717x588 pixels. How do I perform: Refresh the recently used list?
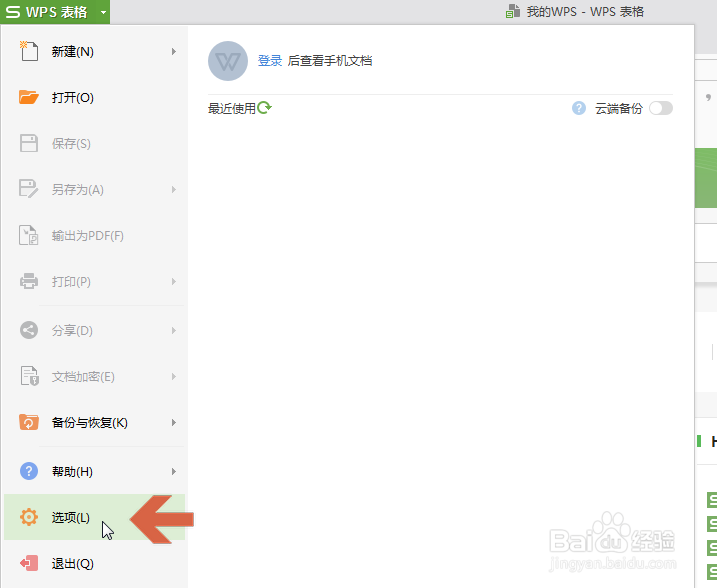coord(264,108)
